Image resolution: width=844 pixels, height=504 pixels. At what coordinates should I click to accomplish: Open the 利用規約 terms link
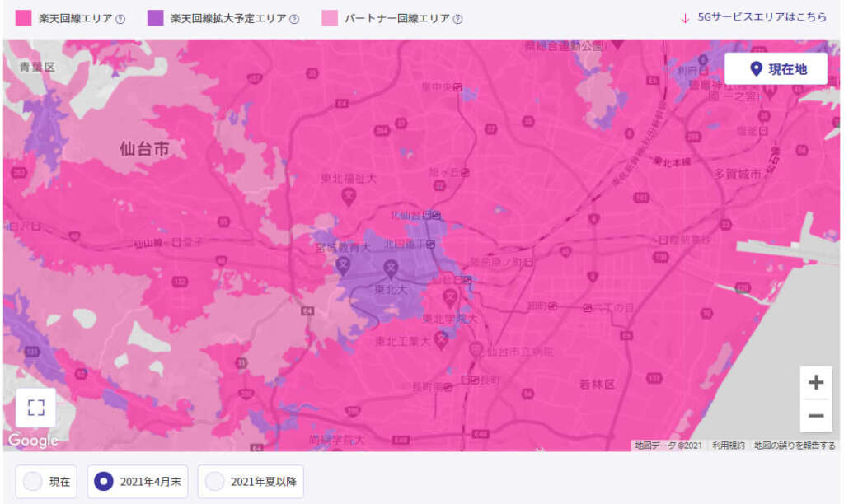(x=729, y=446)
